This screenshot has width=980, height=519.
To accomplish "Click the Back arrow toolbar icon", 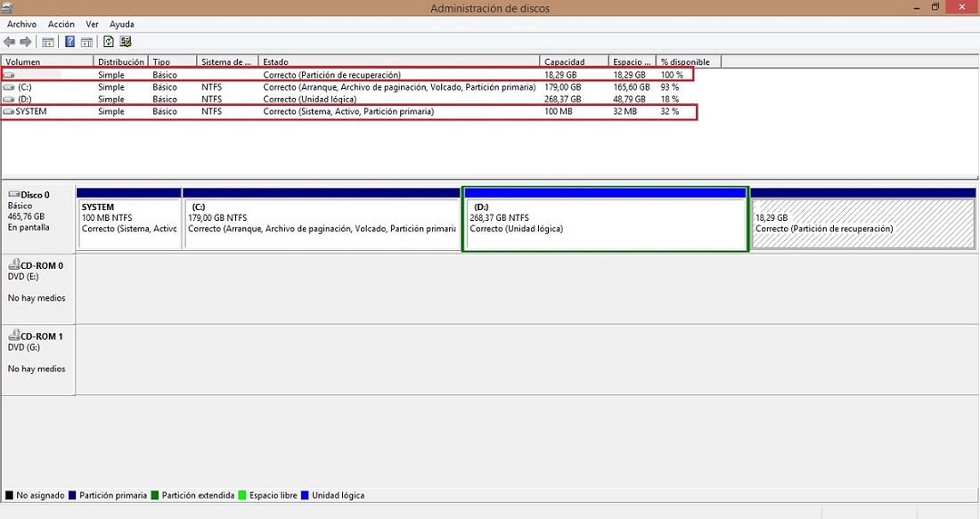I will tap(10, 42).
